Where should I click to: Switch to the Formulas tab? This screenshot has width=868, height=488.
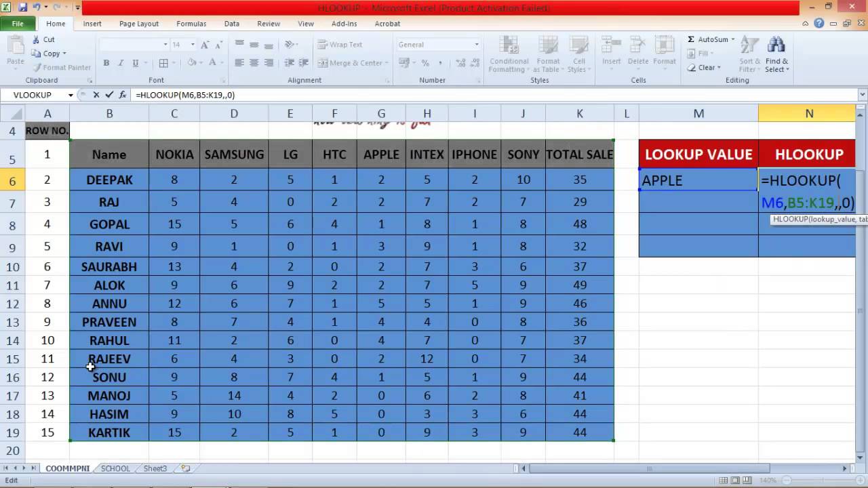click(x=191, y=24)
